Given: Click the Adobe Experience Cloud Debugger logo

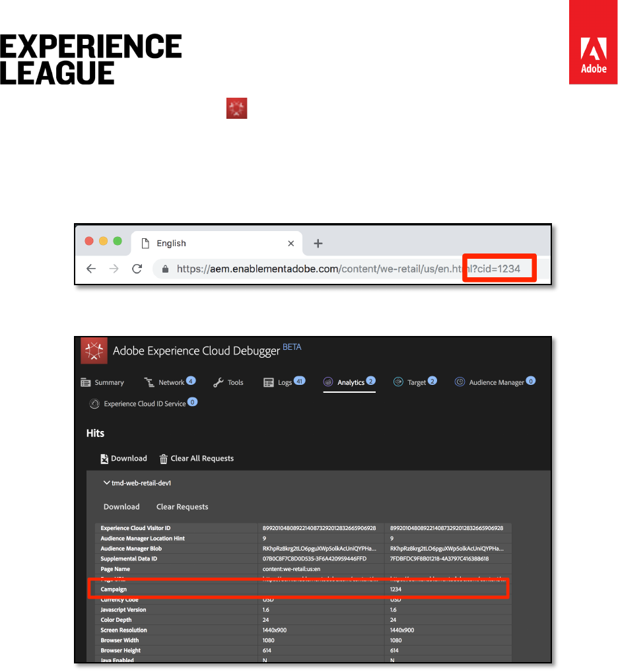Looking at the screenshot, I should pos(94,351).
